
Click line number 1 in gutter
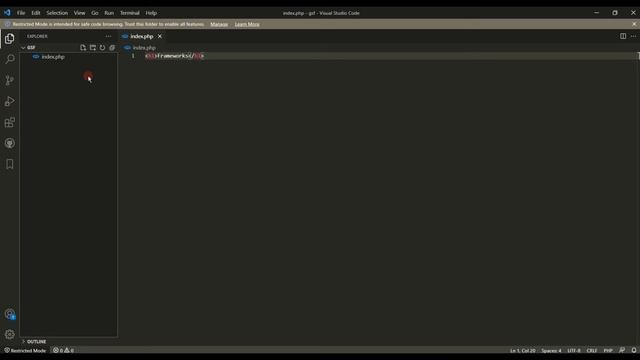coord(133,56)
